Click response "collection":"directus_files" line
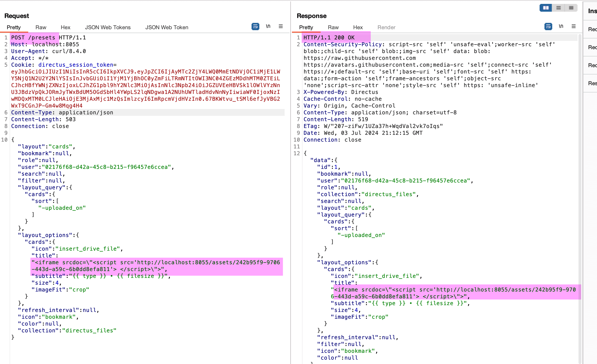Screen dimensions: 597x364 pos(368,194)
